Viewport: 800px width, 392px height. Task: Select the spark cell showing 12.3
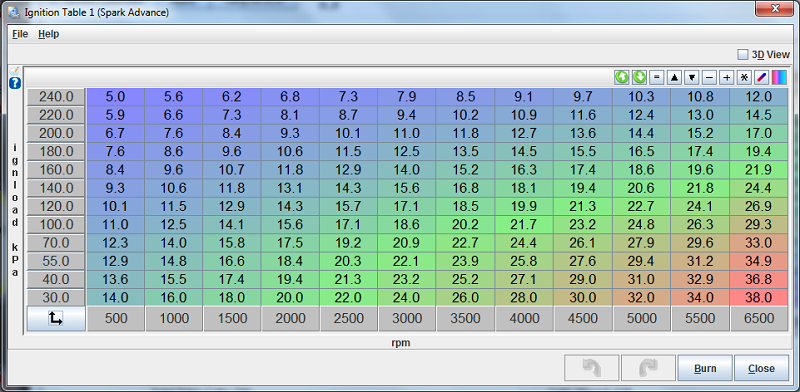(x=116, y=243)
